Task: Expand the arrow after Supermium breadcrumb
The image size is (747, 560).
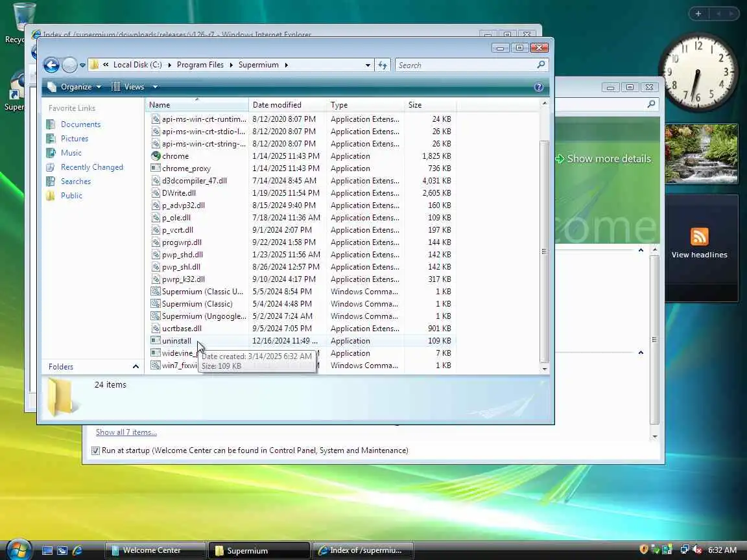Action: (x=287, y=65)
